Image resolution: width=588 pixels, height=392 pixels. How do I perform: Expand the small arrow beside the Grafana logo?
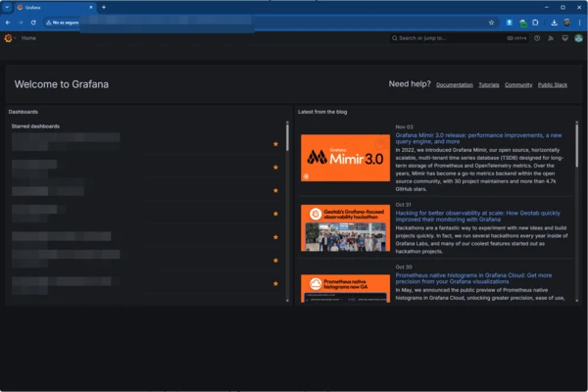pyautogui.click(x=15, y=38)
